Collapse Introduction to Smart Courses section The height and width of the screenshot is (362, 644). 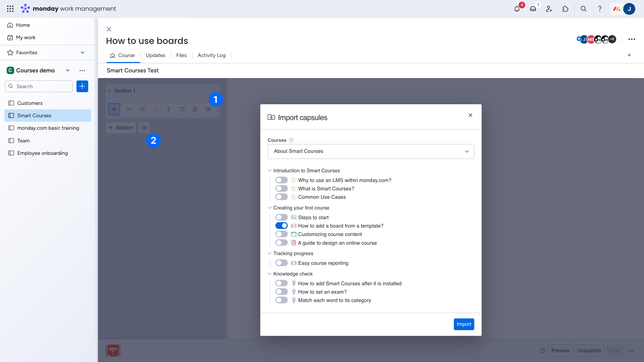tap(269, 171)
